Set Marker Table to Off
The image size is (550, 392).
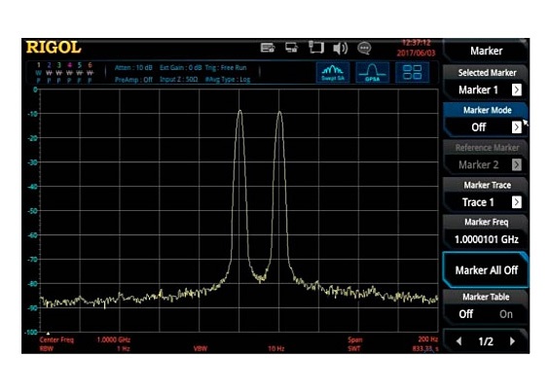tap(466, 314)
